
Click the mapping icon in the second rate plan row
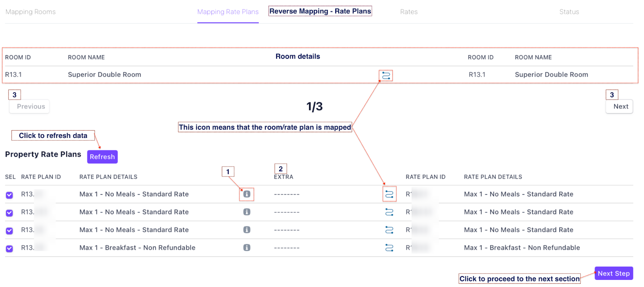[389, 212]
